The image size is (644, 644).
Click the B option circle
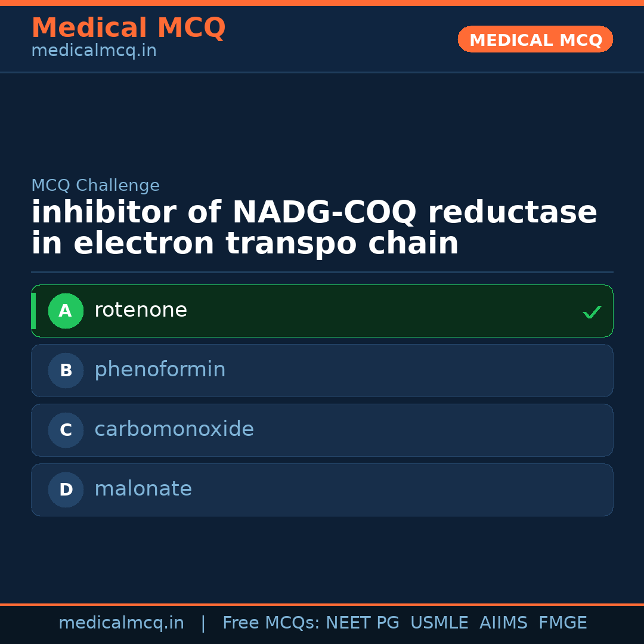point(66,370)
